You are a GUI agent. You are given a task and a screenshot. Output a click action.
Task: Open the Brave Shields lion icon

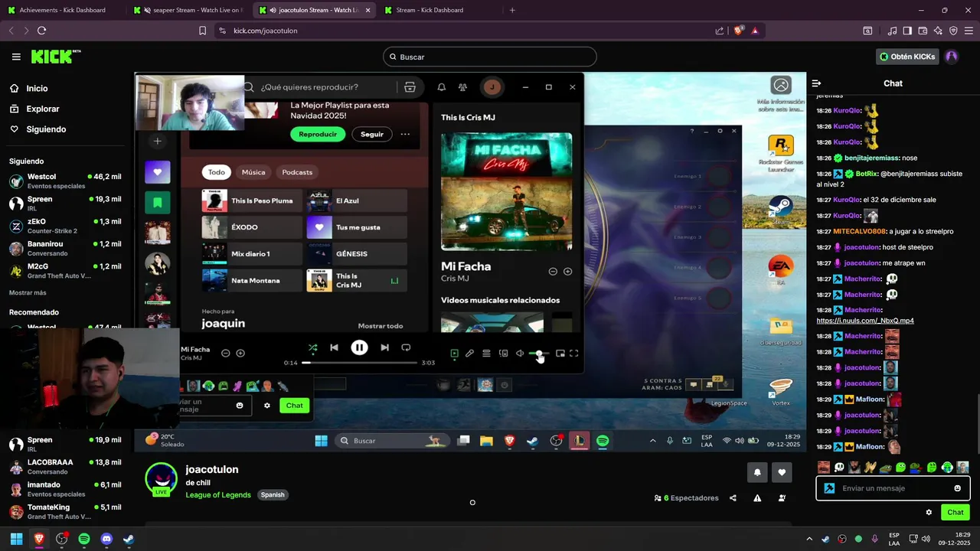point(739,31)
